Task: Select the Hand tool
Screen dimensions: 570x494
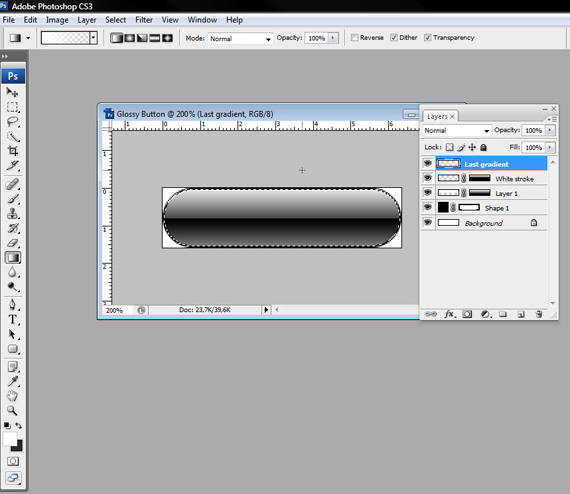Action: (12, 396)
